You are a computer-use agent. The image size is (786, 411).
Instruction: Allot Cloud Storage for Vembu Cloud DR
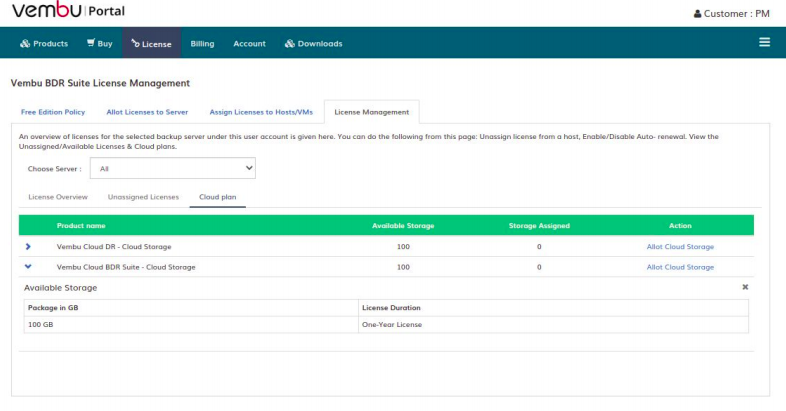[680, 247]
